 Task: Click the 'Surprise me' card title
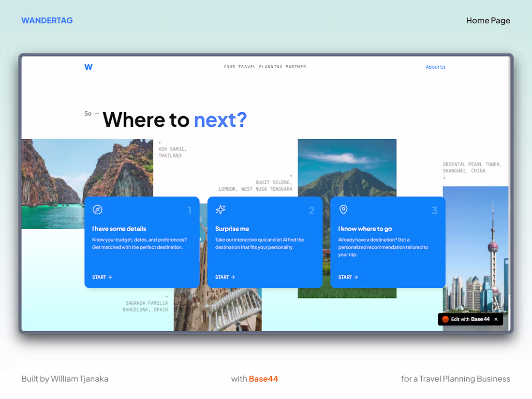coord(232,229)
